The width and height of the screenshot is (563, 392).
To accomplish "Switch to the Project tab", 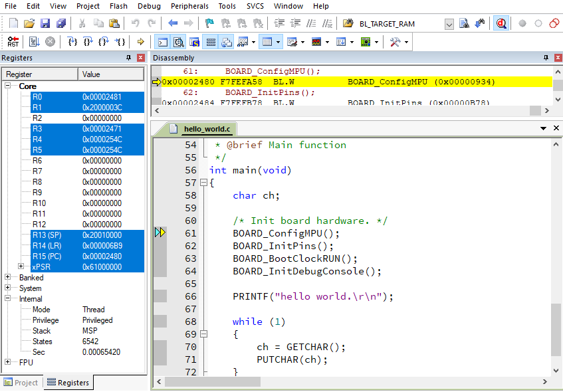I will tap(21, 383).
